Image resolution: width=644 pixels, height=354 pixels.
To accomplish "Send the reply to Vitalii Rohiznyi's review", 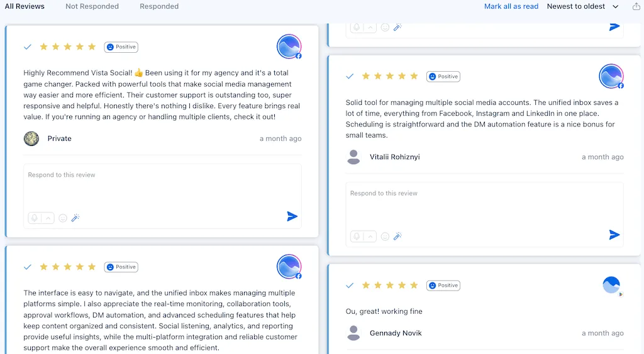I will point(614,235).
